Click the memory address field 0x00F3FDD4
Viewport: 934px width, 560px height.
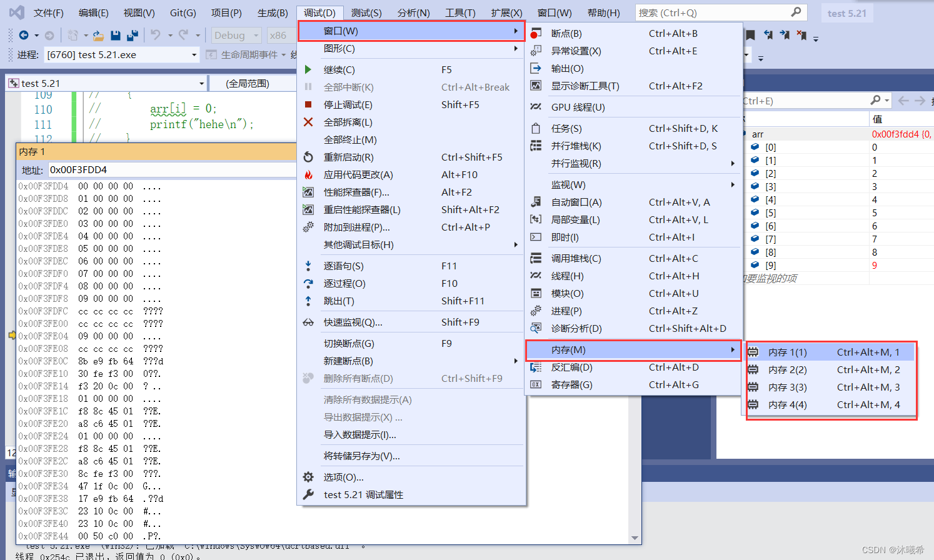tap(171, 169)
